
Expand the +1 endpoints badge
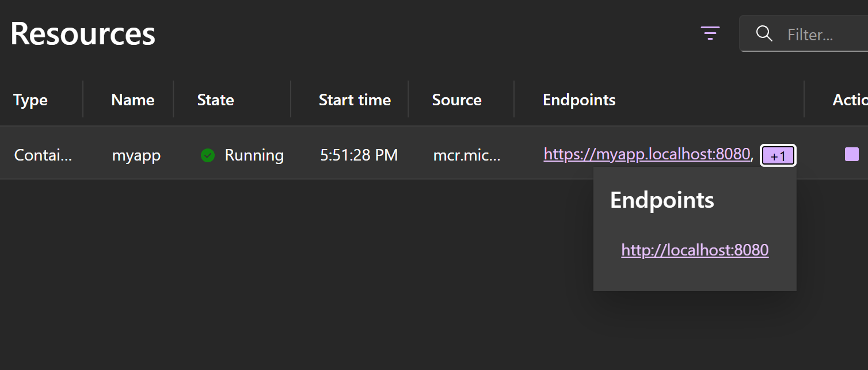778,155
